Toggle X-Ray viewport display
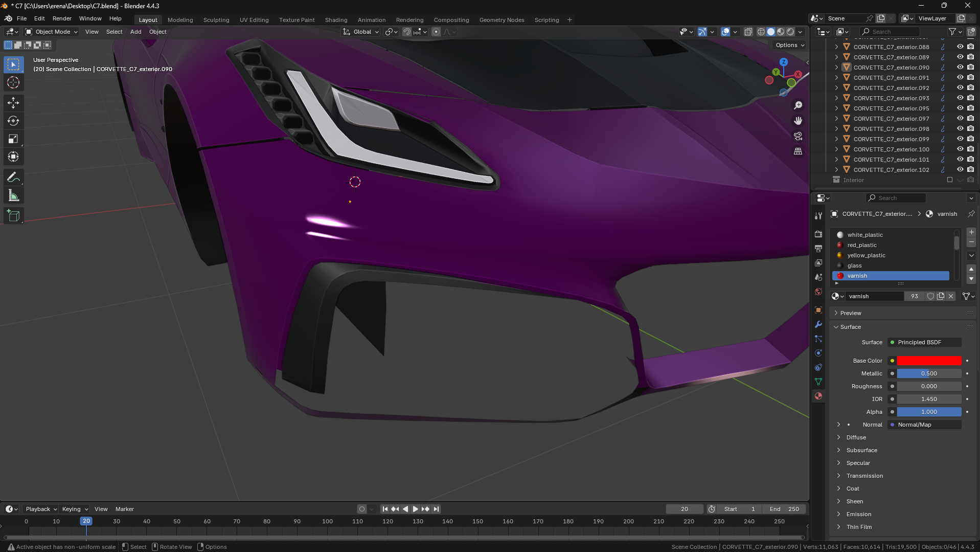980x552 pixels. click(748, 32)
